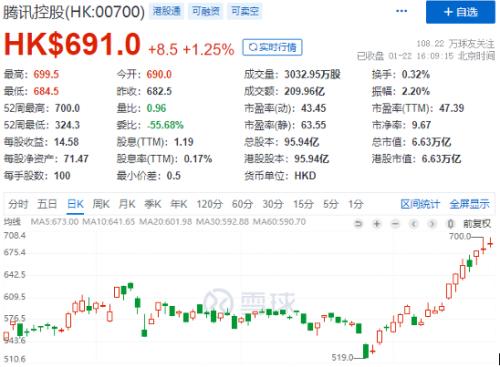
Task: Select the 周K chart tab
Action: 101,204
